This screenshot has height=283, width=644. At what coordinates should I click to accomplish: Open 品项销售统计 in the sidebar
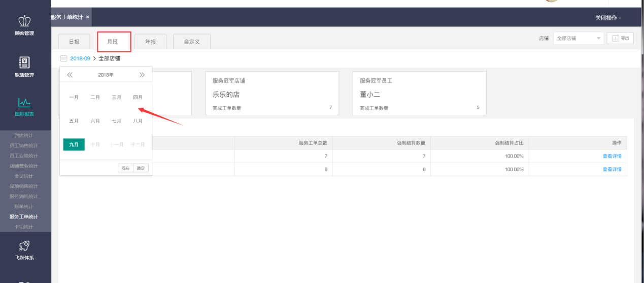24,186
